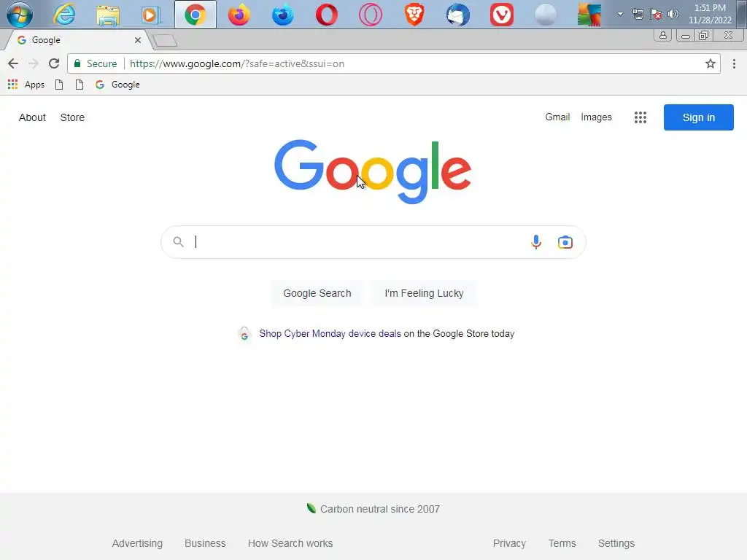This screenshot has width=747, height=560.
Task: Go back to previous page
Action: point(13,63)
